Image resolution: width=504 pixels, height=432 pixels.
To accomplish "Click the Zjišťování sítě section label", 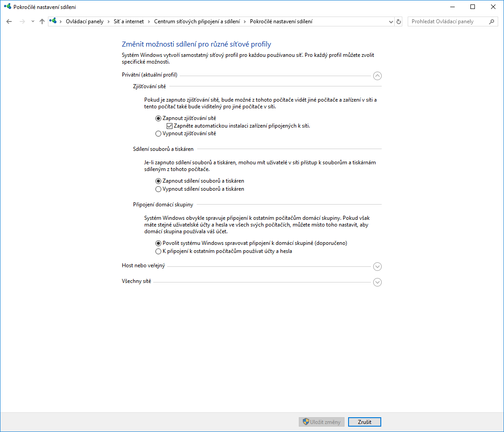I will point(150,86).
